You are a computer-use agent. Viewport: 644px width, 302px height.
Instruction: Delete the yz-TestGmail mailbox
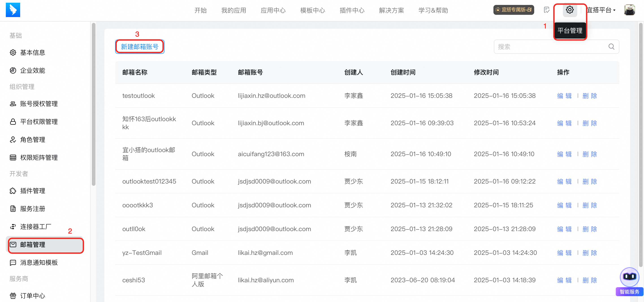point(590,253)
